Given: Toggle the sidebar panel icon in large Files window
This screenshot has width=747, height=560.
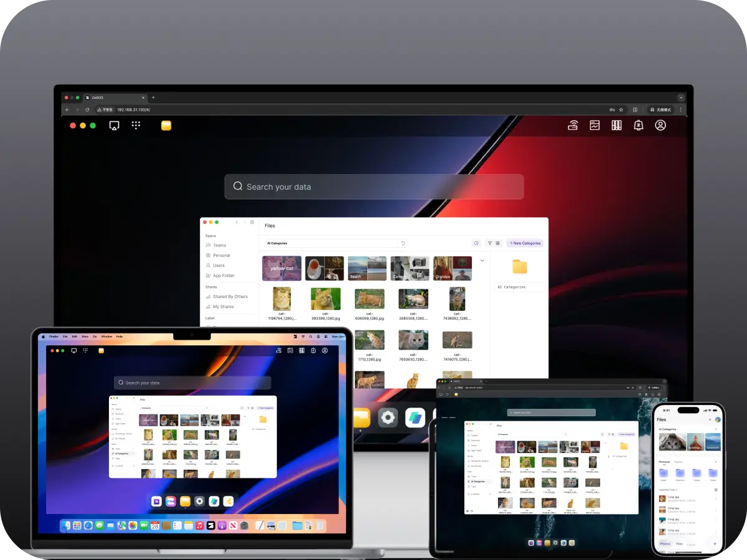Looking at the screenshot, I should click(252, 222).
